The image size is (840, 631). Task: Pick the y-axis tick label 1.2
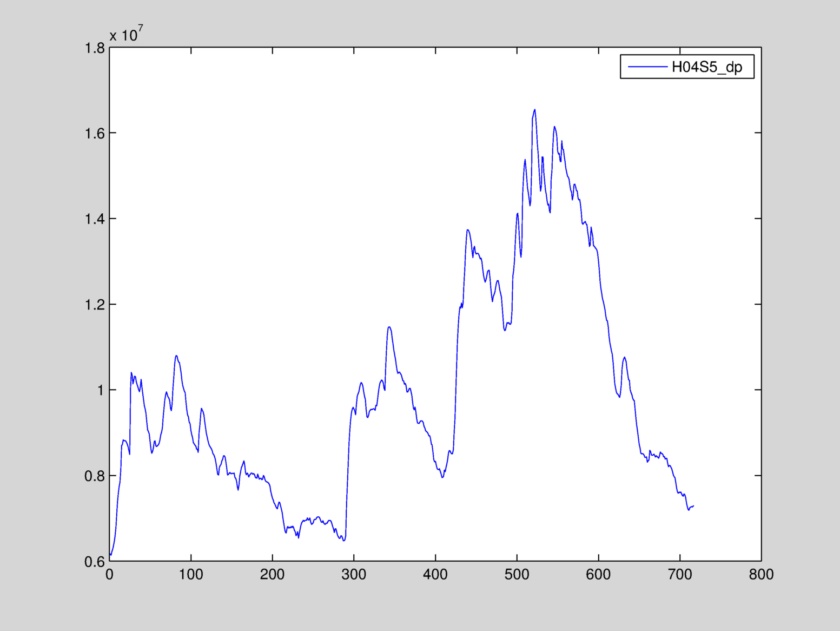pyautogui.click(x=95, y=305)
